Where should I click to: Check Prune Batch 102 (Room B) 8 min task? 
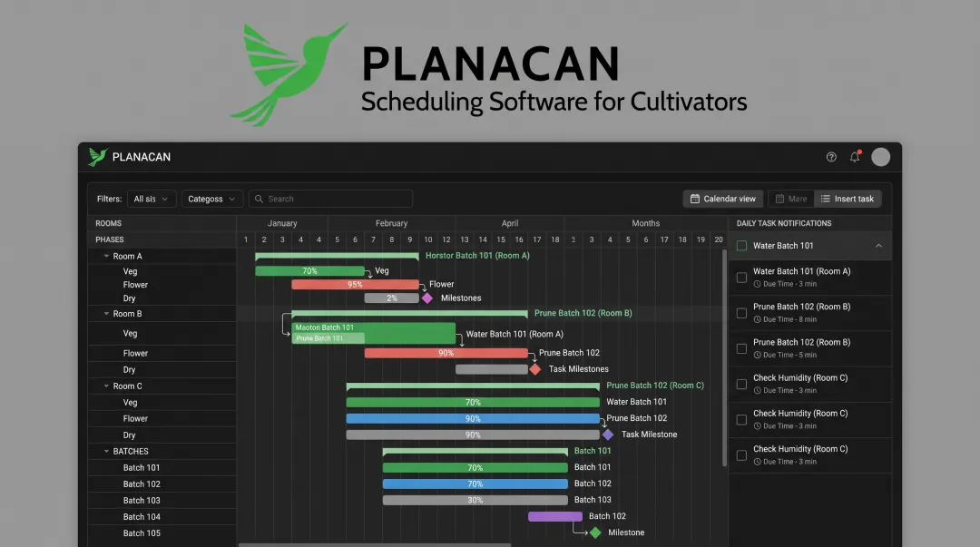point(742,313)
